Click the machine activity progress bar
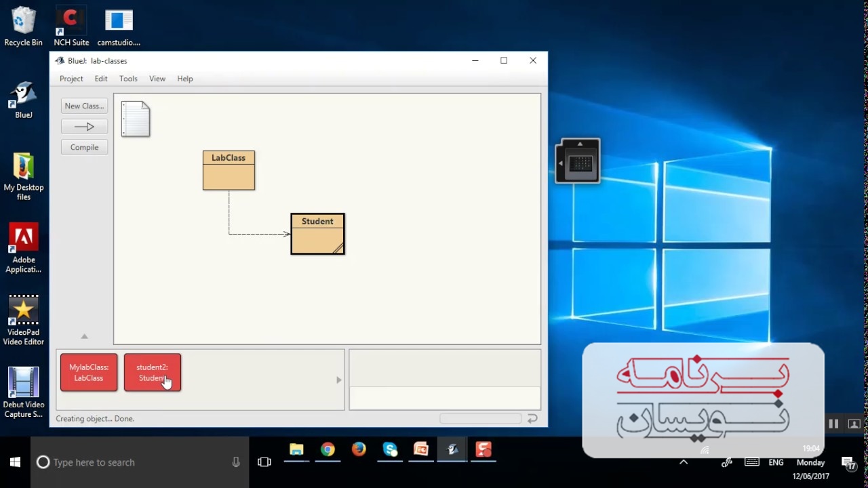The image size is (868, 488). tap(480, 419)
